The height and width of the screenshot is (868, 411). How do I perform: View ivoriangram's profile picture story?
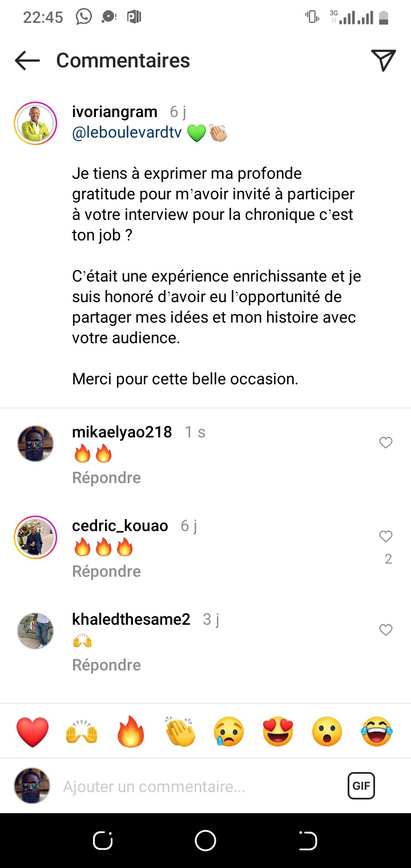click(x=35, y=123)
